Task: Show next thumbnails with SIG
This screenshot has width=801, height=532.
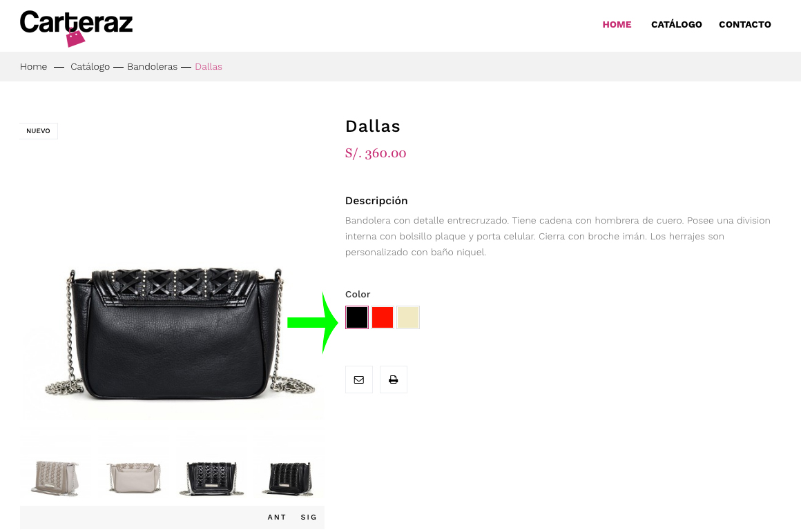Action: coord(309,518)
